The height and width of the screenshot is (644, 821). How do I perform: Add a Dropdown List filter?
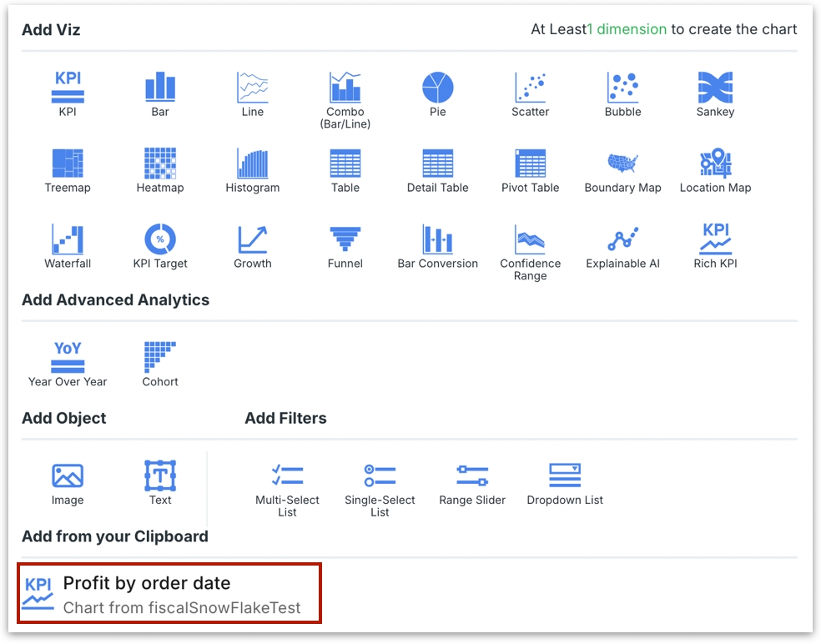pos(565,476)
